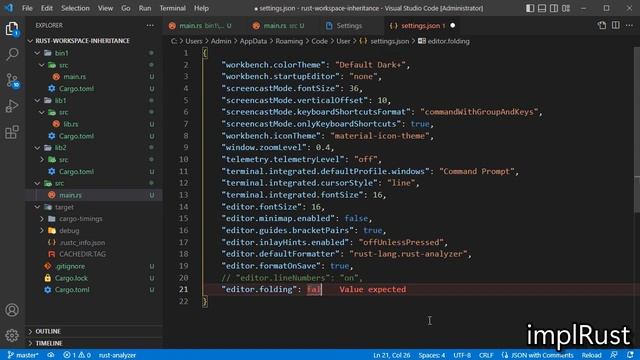This screenshot has height=360, width=640.
Task: Open Run and Debug view
Action: click(x=12, y=106)
